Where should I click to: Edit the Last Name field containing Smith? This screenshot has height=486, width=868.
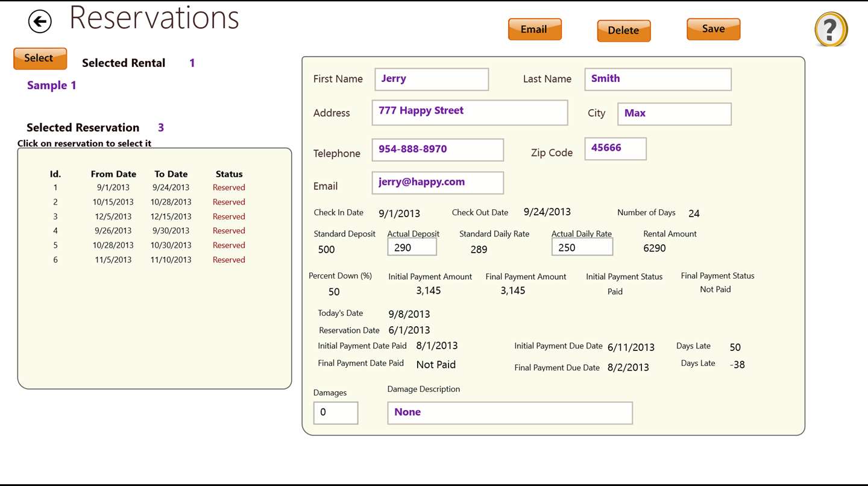click(x=658, y=79)
